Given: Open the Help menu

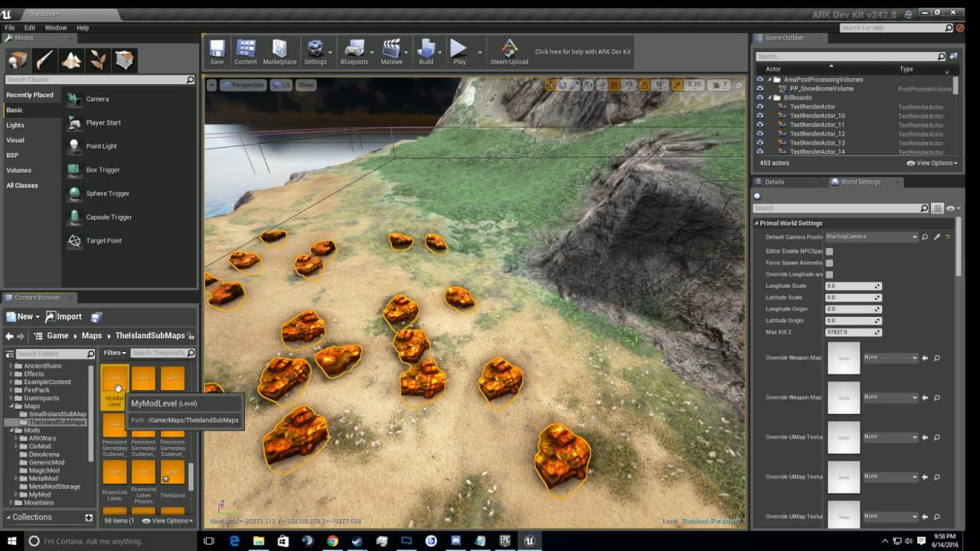Looking at the screenshot, I should (x=83, y=28).
